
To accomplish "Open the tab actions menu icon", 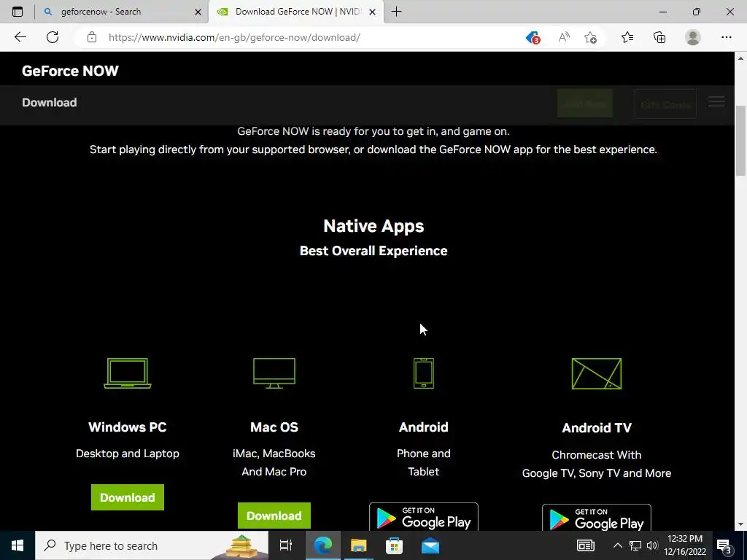I will pos(18,12).
